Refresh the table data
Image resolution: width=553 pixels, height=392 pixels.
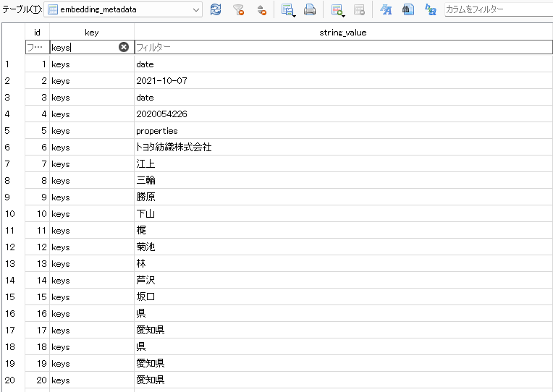(216, 9)
